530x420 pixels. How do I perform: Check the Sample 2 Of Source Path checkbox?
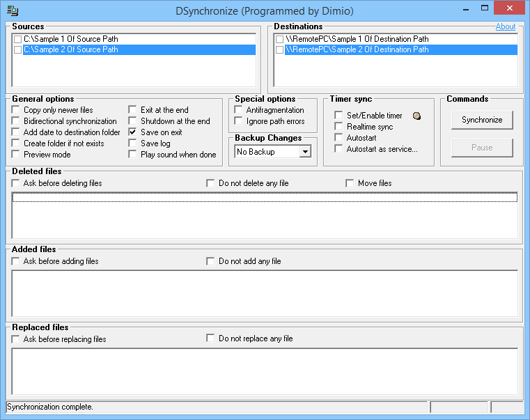(x=17, y=49)
